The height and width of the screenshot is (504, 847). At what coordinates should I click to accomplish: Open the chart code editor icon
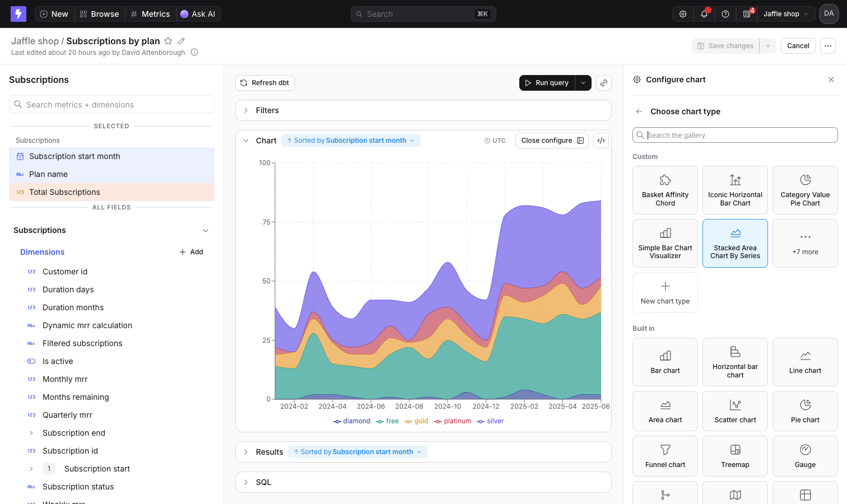601,141
